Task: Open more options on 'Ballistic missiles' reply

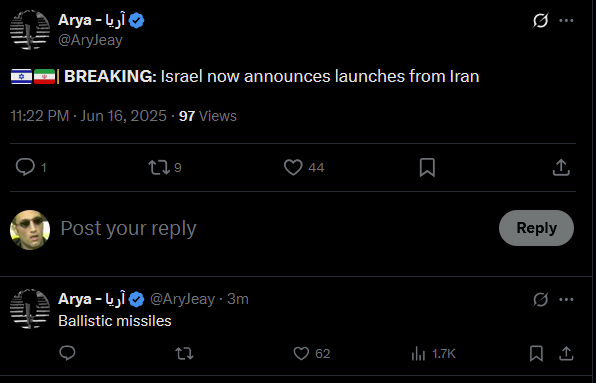Action: tap(566, 299)
